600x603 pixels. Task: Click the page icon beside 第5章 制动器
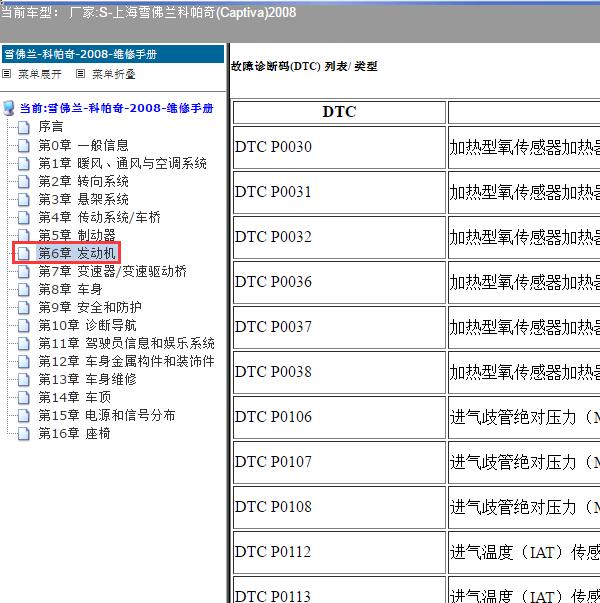pyautogui.click(x=24, y=235)
